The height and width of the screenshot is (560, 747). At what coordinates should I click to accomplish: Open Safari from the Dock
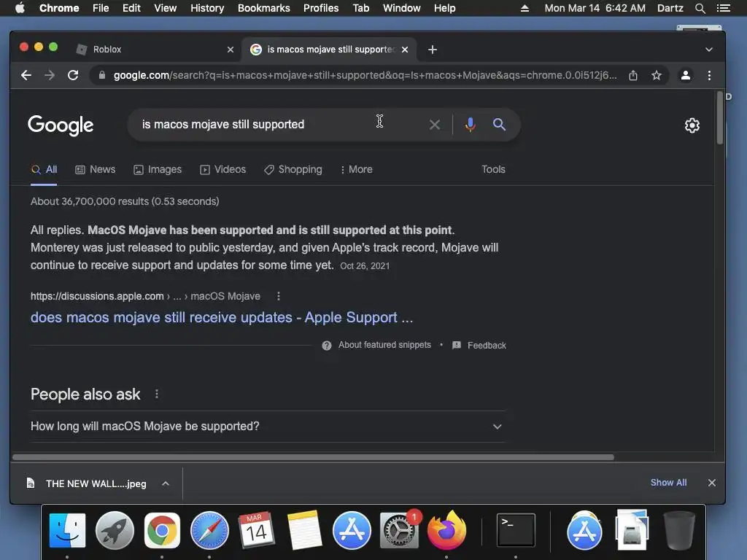(x=209, y=530)
